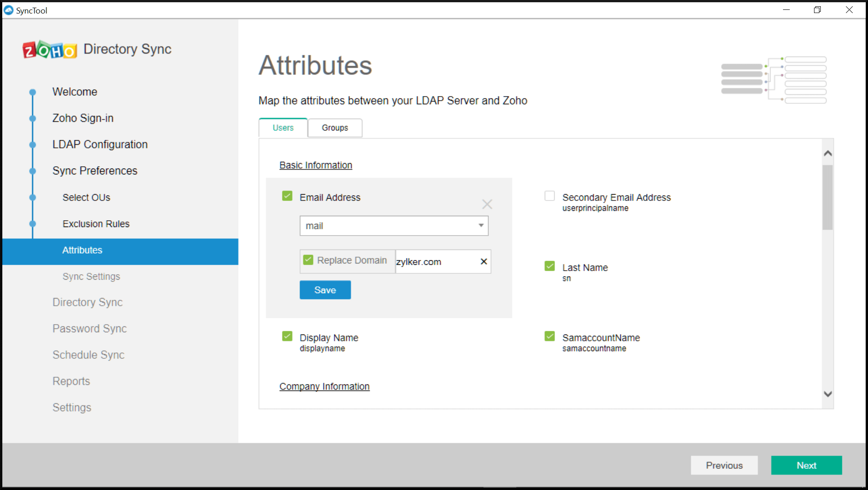Switch to the Groups tab

tap(335, 128)
